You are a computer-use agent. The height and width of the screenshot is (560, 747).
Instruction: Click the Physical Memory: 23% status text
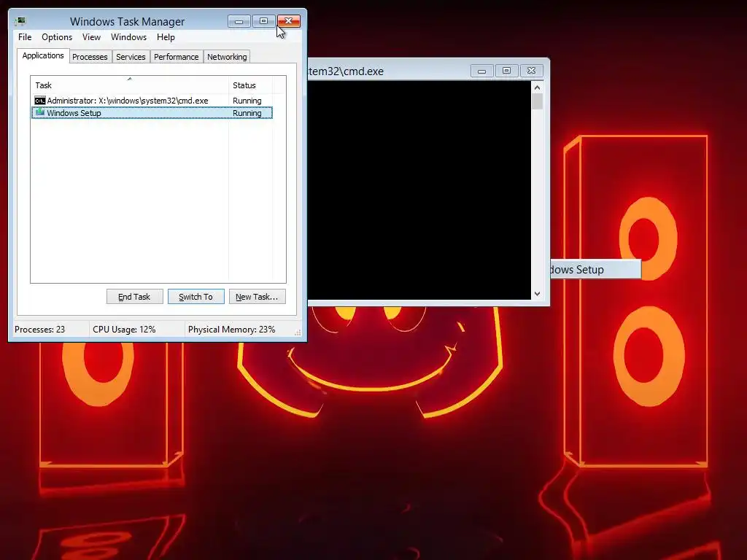(231, 330)
